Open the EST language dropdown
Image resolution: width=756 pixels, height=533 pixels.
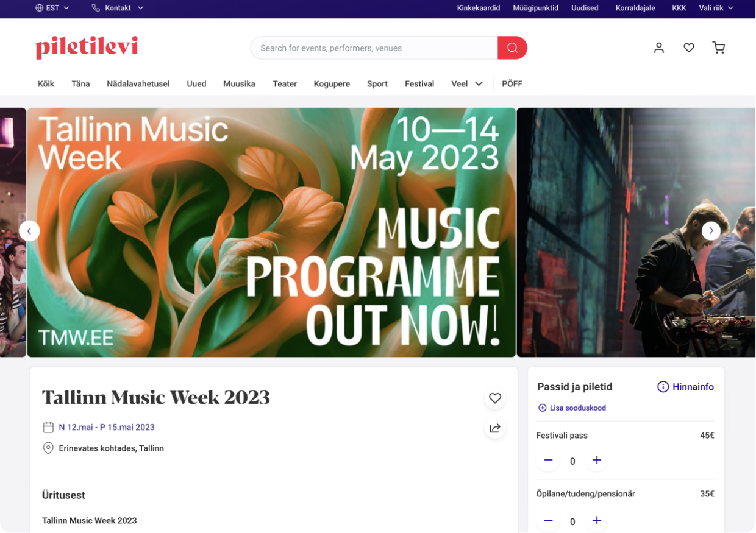point(52,8)
